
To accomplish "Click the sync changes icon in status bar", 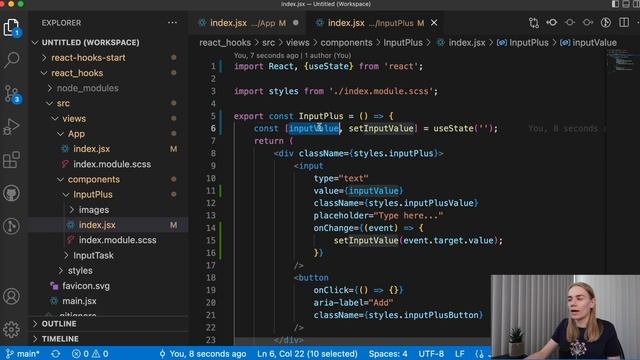I will pyautogui.click(x=56, y=353).
